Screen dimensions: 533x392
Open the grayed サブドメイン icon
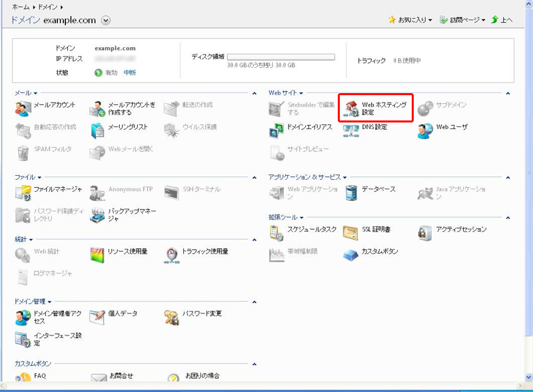coord(425,108)
